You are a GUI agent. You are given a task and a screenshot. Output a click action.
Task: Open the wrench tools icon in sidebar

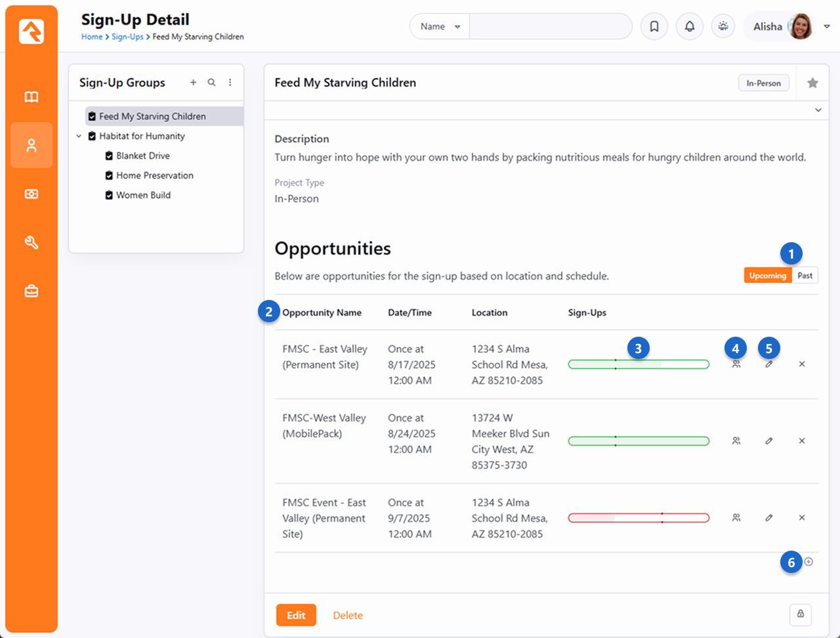(31, 243)
